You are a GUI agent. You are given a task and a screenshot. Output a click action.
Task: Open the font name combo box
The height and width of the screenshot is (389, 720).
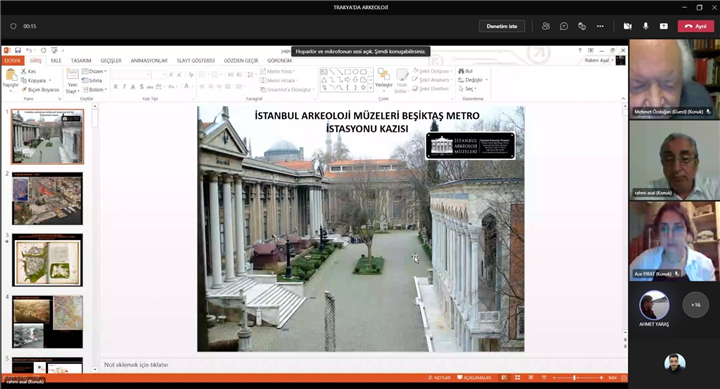pyautogui.click(x=131, y=74)
